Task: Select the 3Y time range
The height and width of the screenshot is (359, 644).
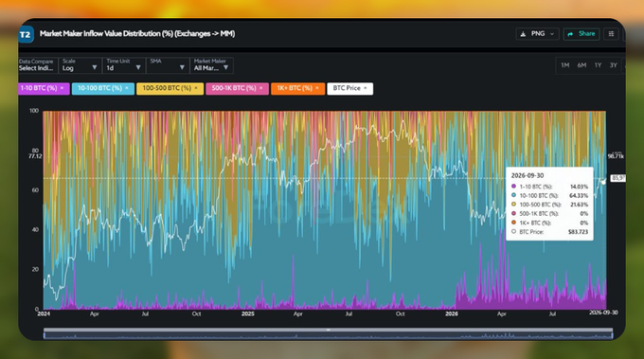Action: tap(613, 65)
